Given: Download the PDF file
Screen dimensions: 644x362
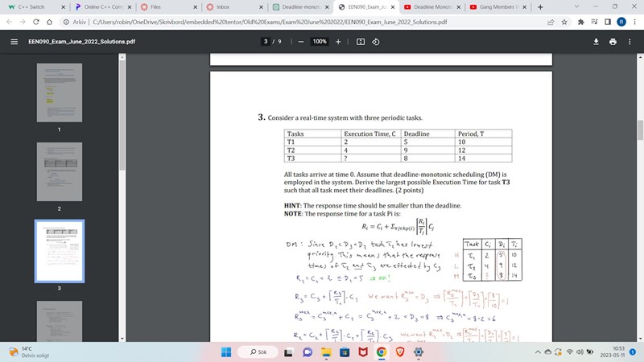Looking at the screenshot, I should click(x=597, y=41).
